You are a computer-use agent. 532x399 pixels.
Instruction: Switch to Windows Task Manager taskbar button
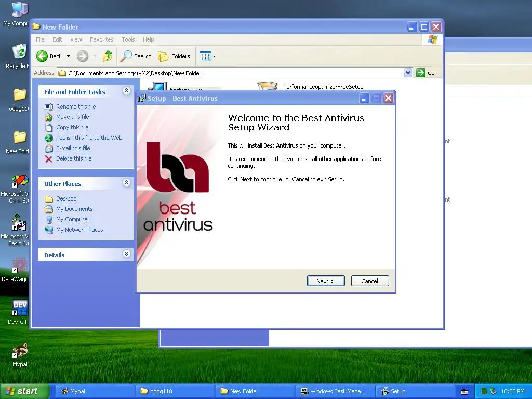335,391
